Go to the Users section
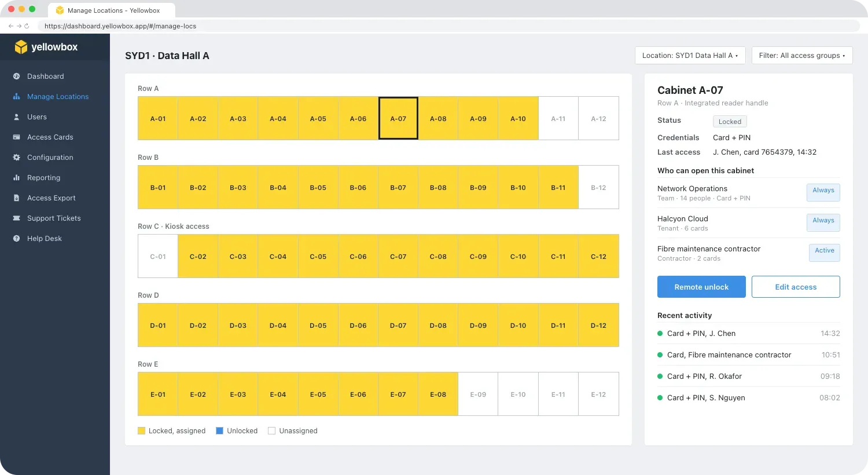 tap(37, 117)
